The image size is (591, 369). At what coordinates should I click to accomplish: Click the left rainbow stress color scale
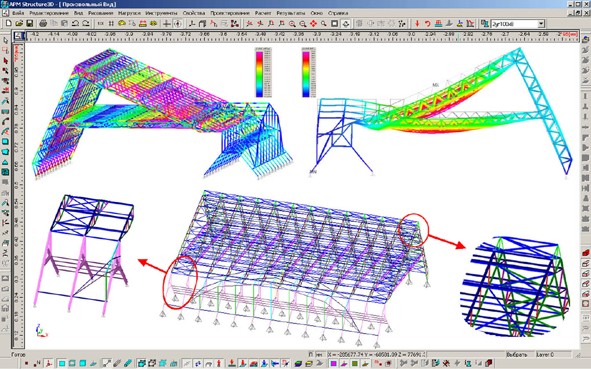[260, 73]
